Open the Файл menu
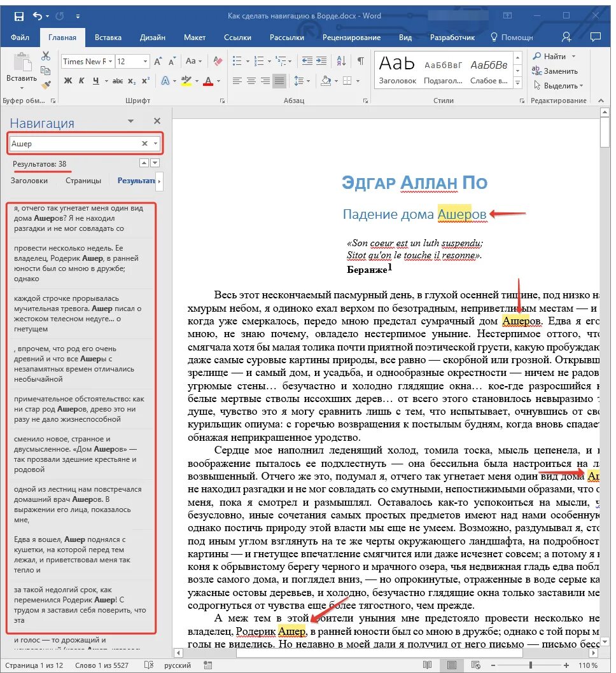This screenshot has height=673, width=616. pyautogui.click(x=20, y=38)
